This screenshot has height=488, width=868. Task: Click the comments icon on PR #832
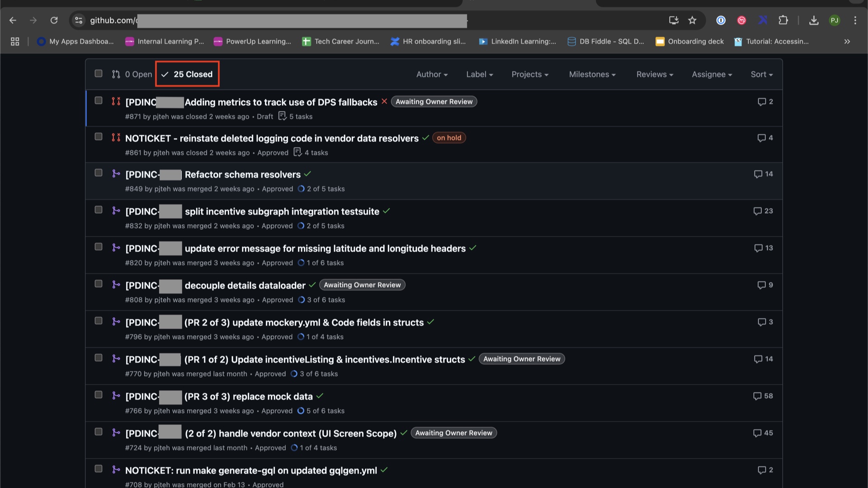758,211
